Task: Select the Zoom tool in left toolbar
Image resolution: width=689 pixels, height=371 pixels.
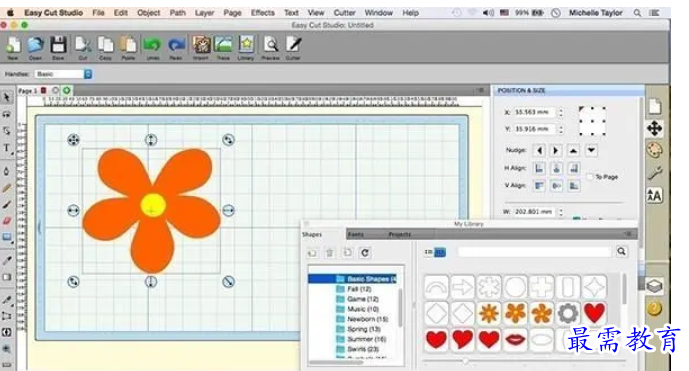Action: click(7, 349)
